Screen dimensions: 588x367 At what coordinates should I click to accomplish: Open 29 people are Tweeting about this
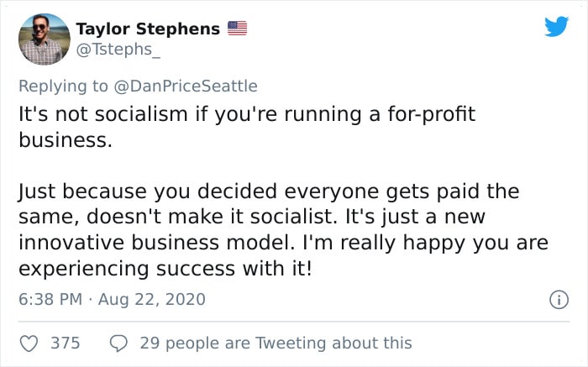[276, 343]
